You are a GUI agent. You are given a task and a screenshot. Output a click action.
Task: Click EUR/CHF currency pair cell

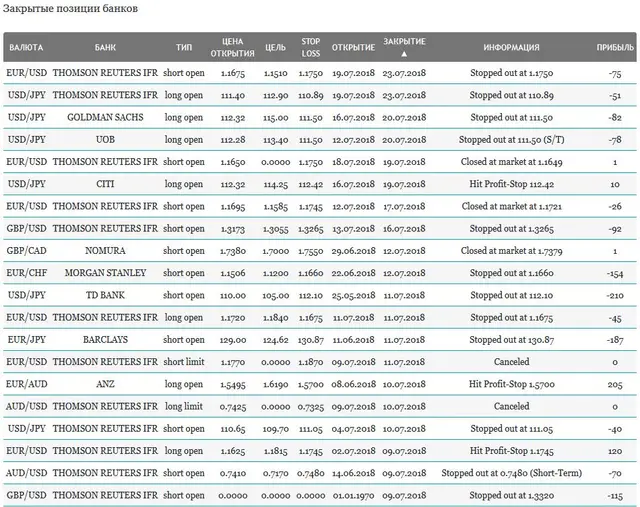coord(27,273)
